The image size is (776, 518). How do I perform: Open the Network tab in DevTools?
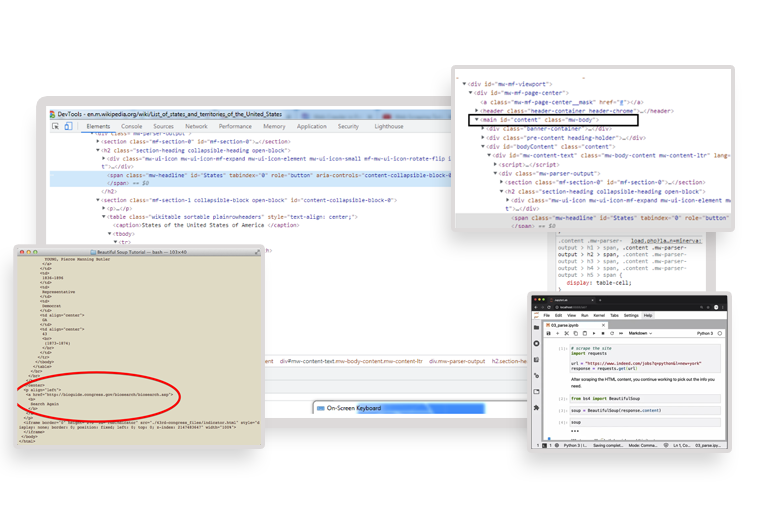click(196, 126)
